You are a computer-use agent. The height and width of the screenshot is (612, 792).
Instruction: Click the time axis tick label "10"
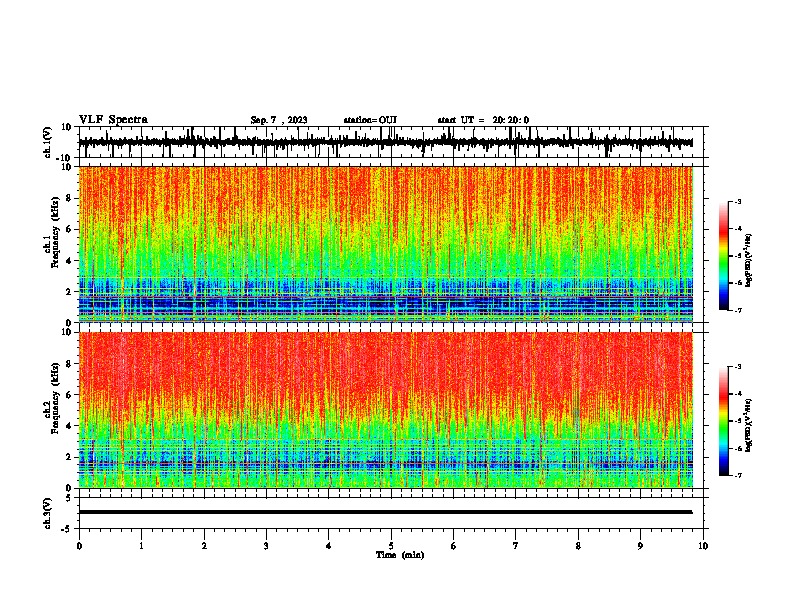tap(703, 546)
